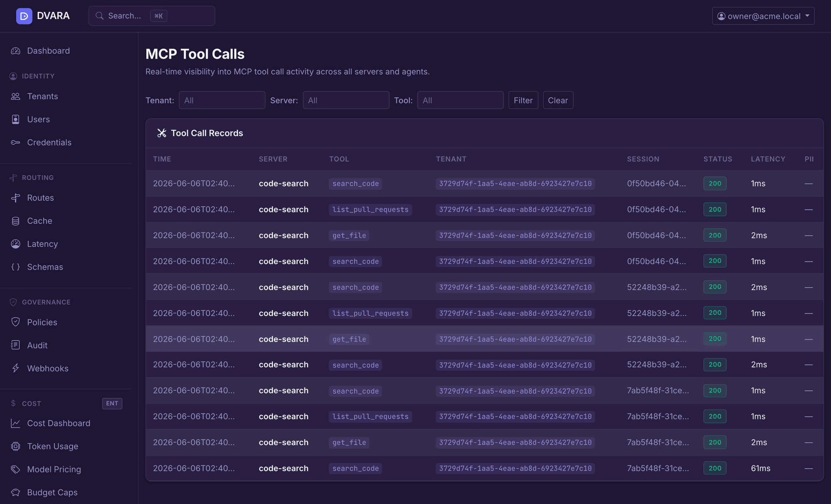Click the Audit log icon
The height and width of the screenshot is (504, 831).
point(16,345)
